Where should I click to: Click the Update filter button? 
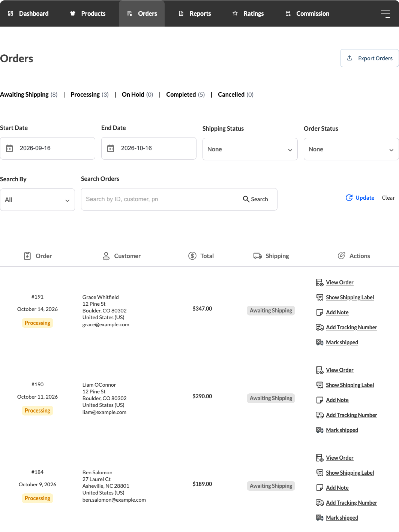360,197
